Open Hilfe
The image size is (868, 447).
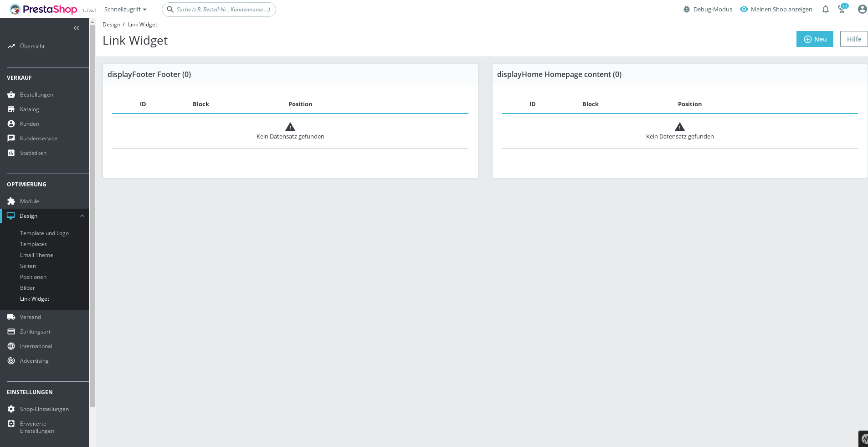pos(853,39)
